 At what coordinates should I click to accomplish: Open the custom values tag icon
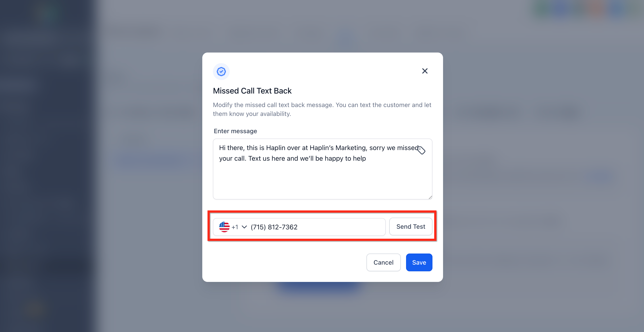point(422,150)
